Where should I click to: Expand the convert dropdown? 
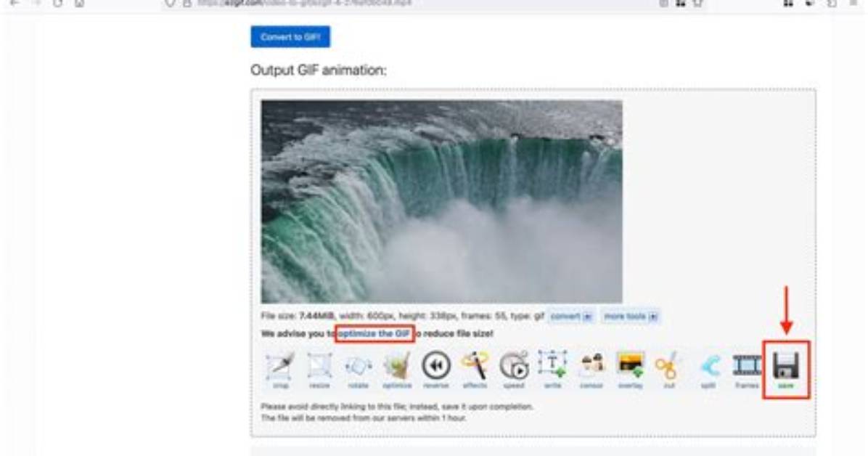pos(571,317)
